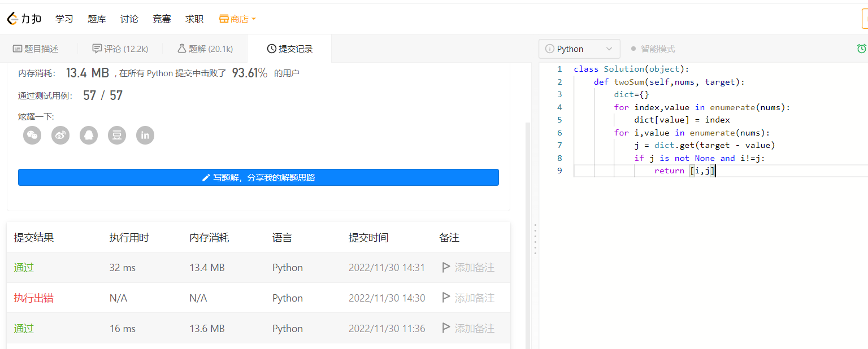Open the Python language dropdown
This screenshot has width=868, height=349.
coord(579,49)
